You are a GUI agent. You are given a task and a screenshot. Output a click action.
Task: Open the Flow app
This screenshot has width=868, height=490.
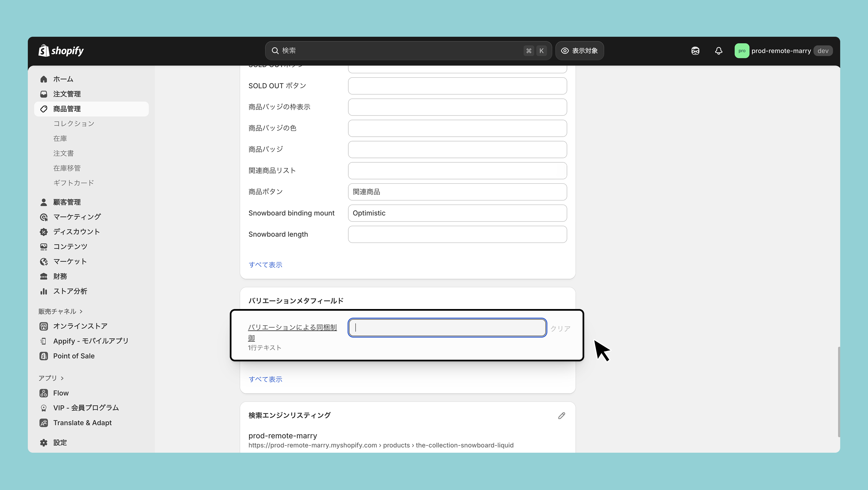click(x=61, y=393)
